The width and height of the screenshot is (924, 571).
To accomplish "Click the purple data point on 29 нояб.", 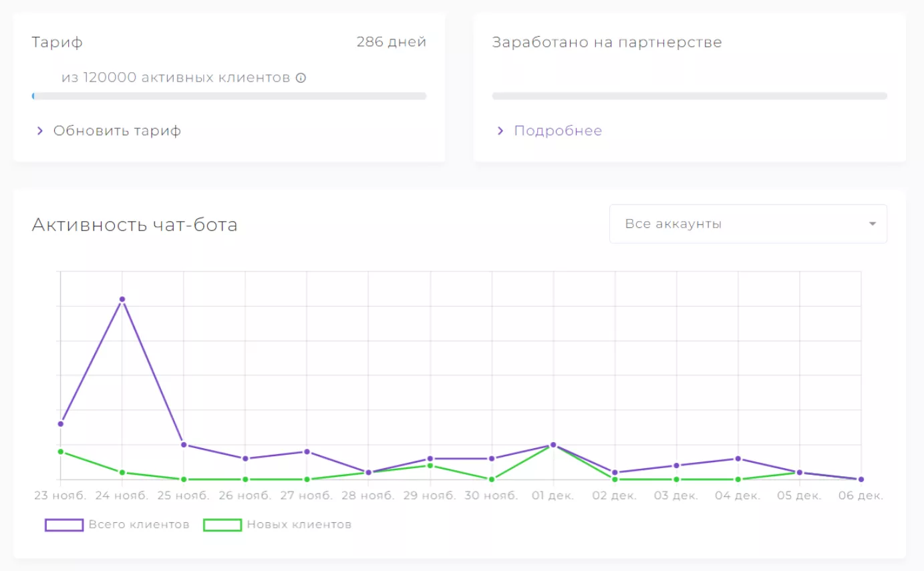I will (x=430, y=458).
